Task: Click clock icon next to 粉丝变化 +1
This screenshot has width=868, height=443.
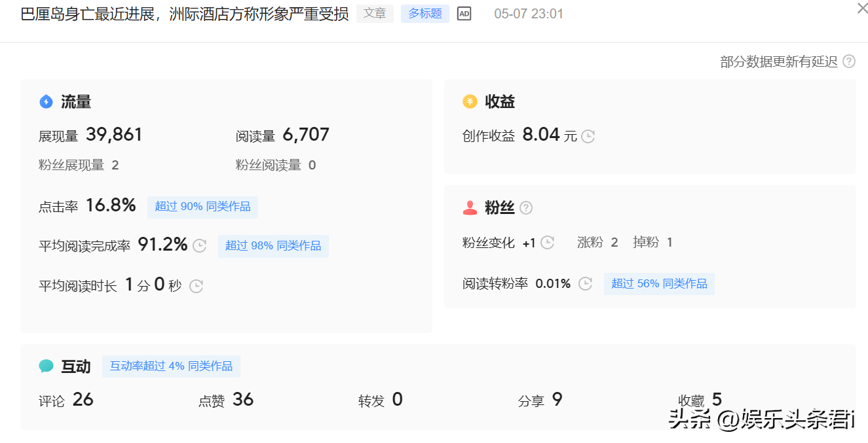Action: (x=548, y=243)
